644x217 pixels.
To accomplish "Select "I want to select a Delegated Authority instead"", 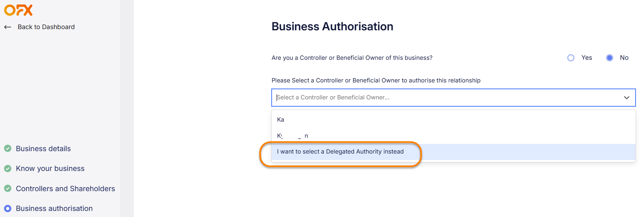I will click(340, 152).
